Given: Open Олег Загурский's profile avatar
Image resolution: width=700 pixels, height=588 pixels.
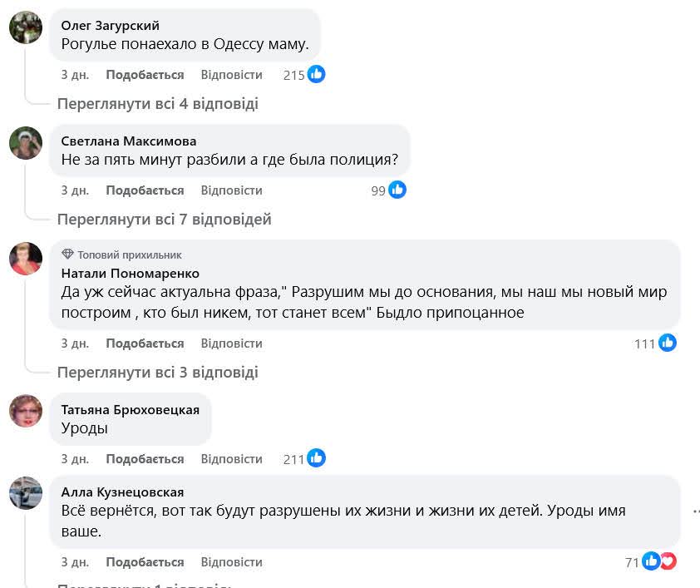Looking at the screenshot, I should pos(26,27).
